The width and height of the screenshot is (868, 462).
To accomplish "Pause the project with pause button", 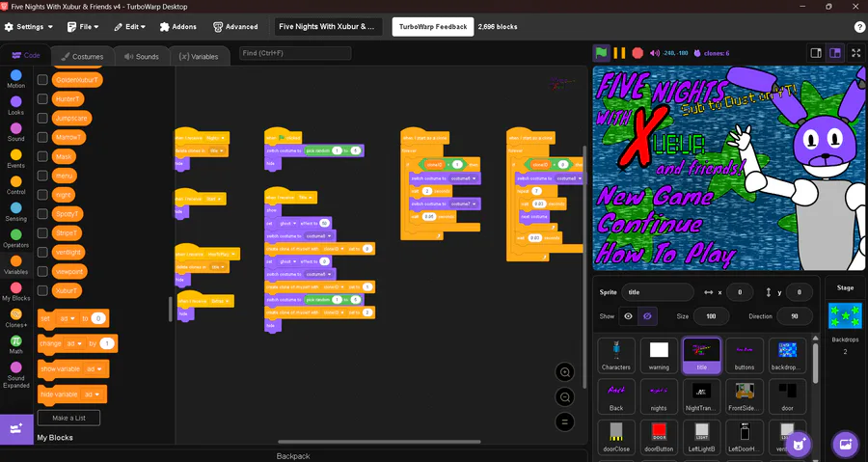I will coord(619,53).
